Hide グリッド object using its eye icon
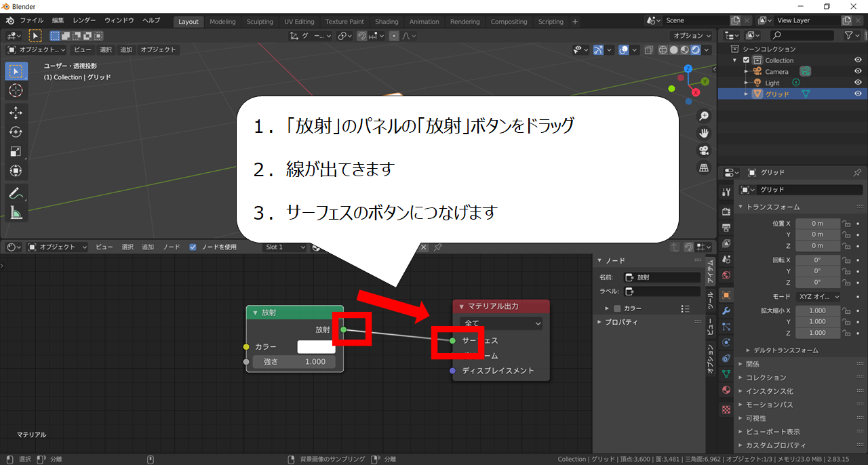Viewport: 868px width, 465px height. pyautogui.click(x=858, y=94)
